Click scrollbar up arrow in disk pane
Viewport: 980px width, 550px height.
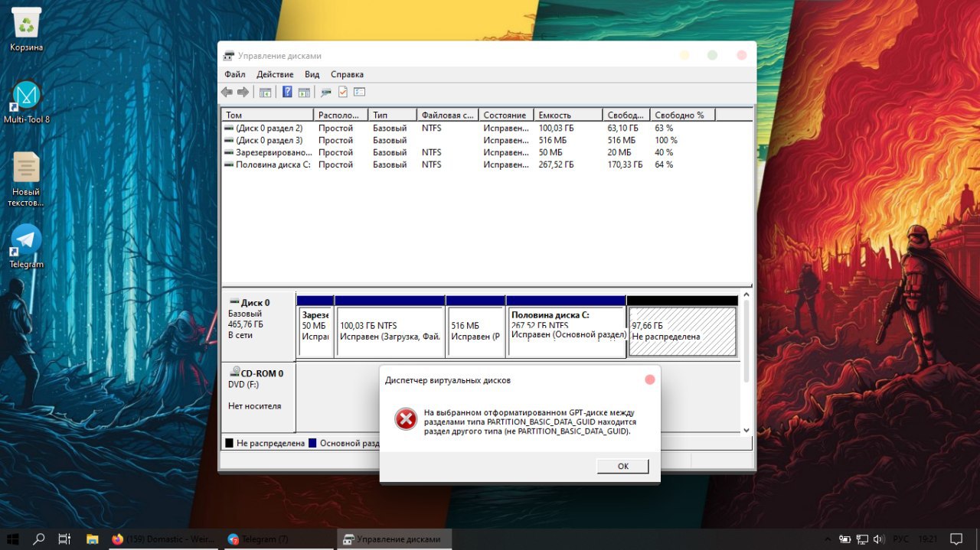[x=746, y=295]
